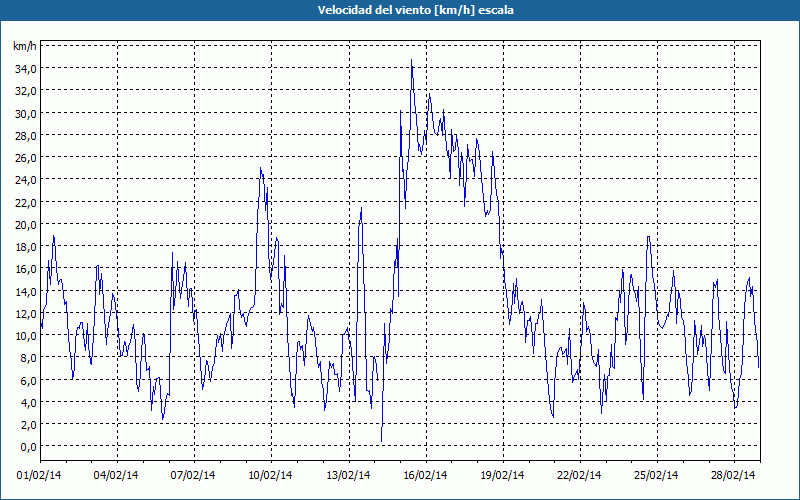Select the 22,0 y-axis value
This screenshot has width=800, height=500.
click(x=24, y=202)
